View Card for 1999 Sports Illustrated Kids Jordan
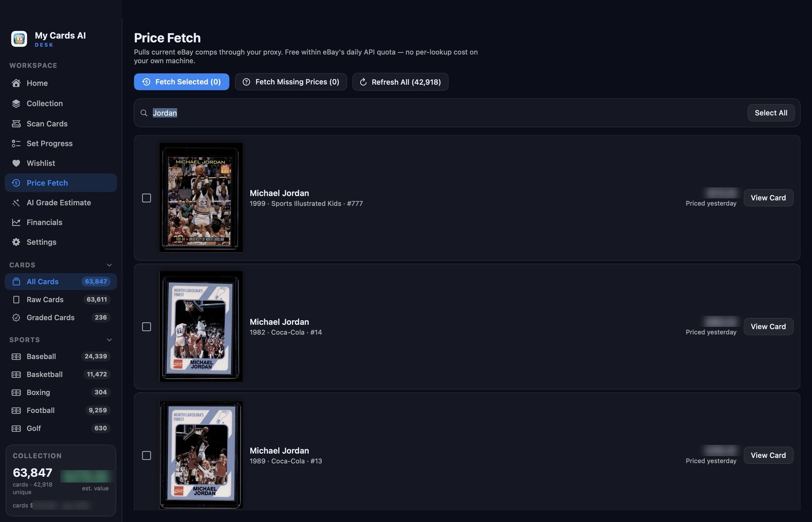Screen dimensions: 812x522 click(768, 198)
